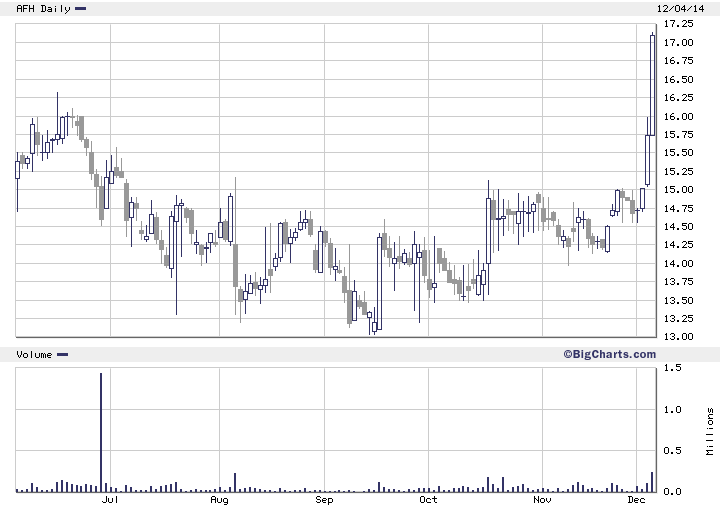Click the Nov month label
The width and height of the screenshot is (720, 510).
[542, 499]
